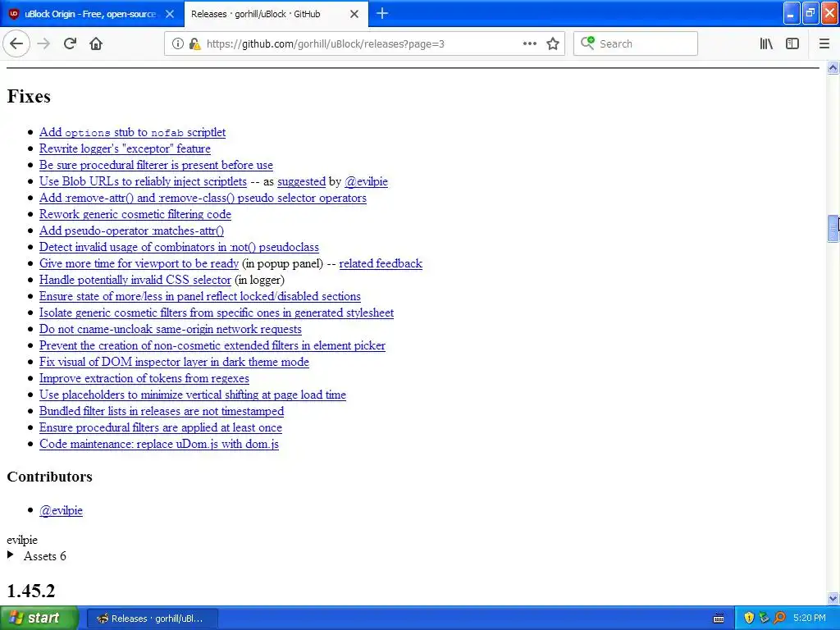Open the Firefox home page icon
This screenshot has width=840, height=630.
[x=96, y=43]
